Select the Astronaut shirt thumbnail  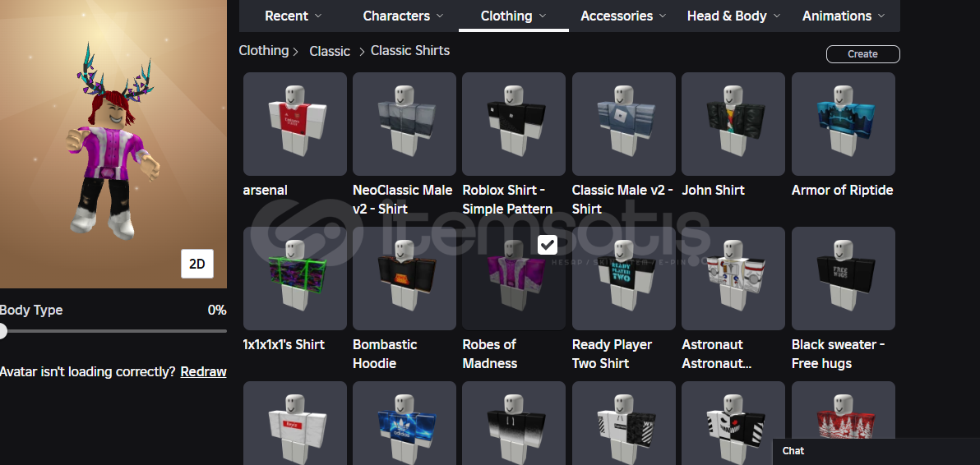pyautogui.click(x=733, y=279)
